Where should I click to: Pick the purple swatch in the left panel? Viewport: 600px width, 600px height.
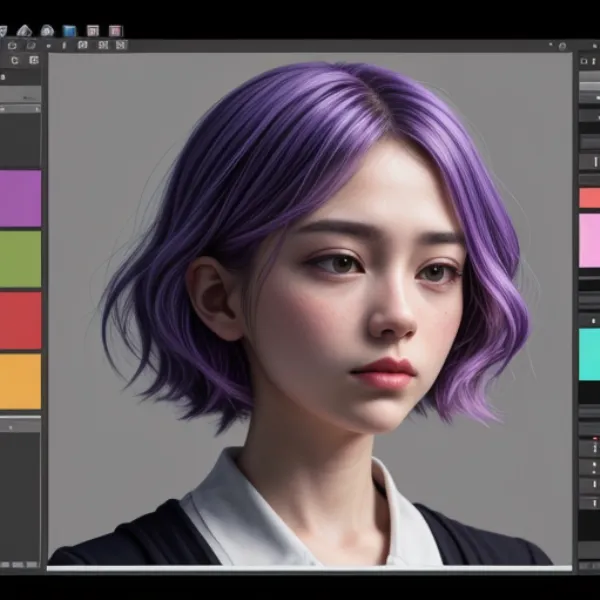[x=20, y=198]
